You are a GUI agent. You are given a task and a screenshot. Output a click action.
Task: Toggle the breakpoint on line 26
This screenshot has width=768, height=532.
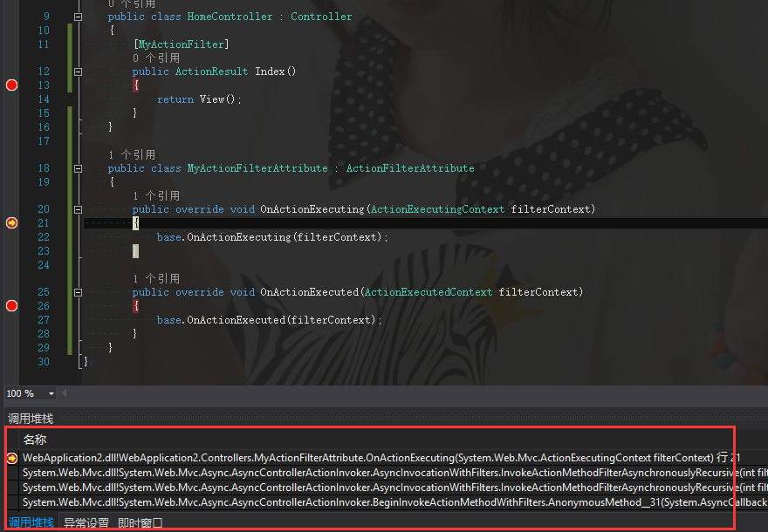11,306
